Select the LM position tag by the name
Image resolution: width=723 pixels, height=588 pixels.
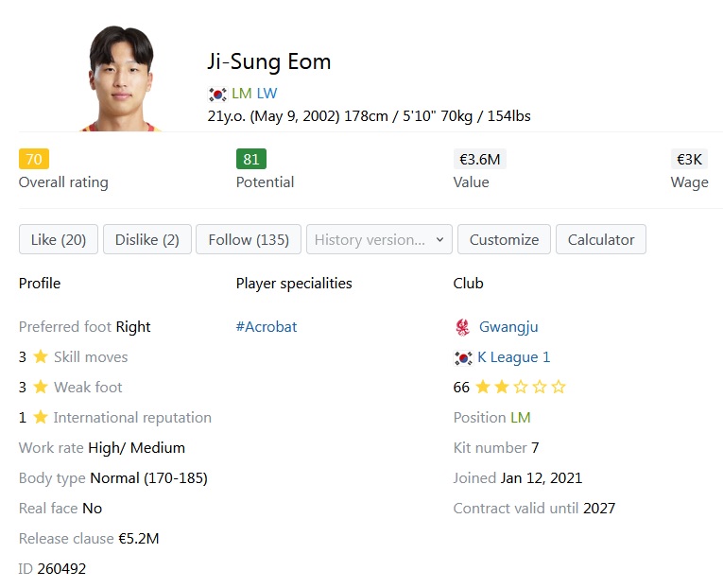pyautogui.click(x=242, y=94)
